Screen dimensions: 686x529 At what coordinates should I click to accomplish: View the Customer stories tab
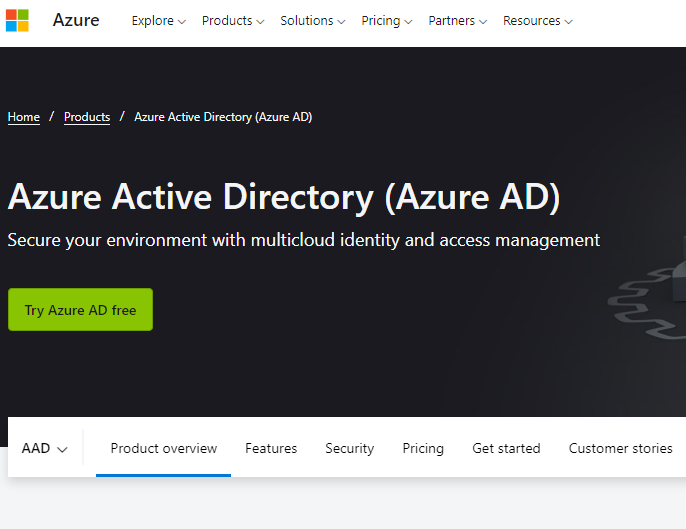620,449
